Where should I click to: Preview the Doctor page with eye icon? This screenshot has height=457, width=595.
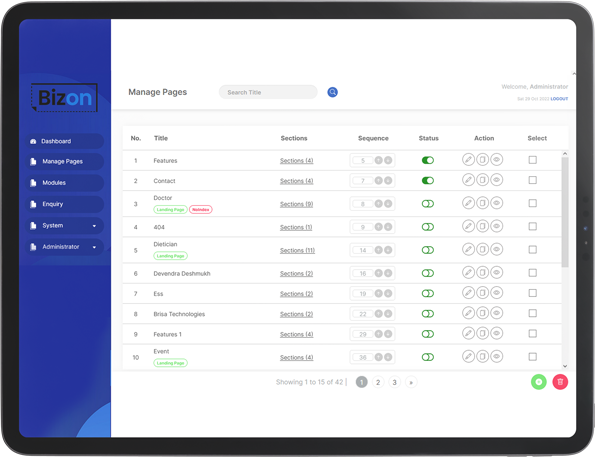[x=496, y=203]
